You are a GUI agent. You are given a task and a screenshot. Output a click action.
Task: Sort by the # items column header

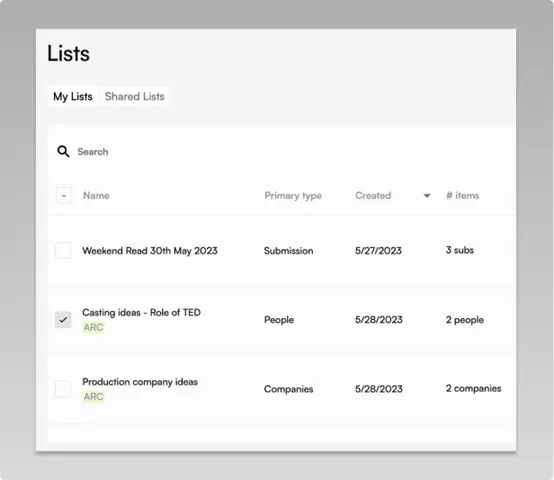pos(462,196)
